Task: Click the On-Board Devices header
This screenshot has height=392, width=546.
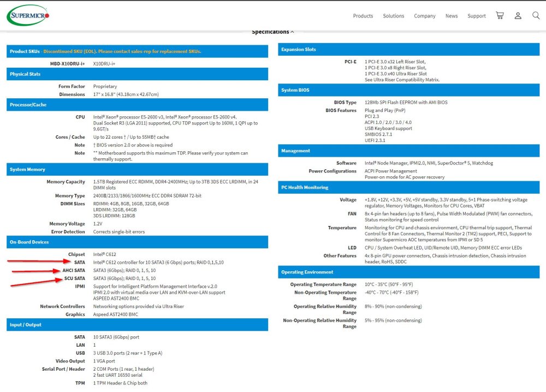Action: [x=137, y=242]
